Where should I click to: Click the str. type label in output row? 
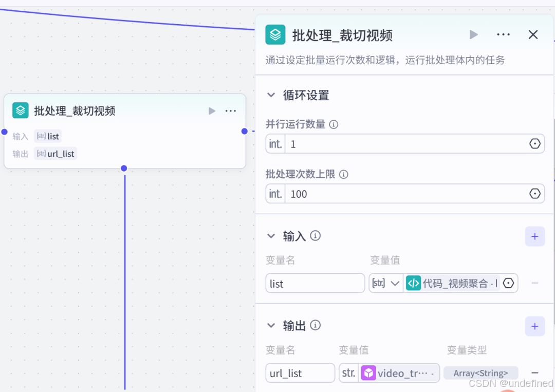pyautogui.click(x=348, y=373)
